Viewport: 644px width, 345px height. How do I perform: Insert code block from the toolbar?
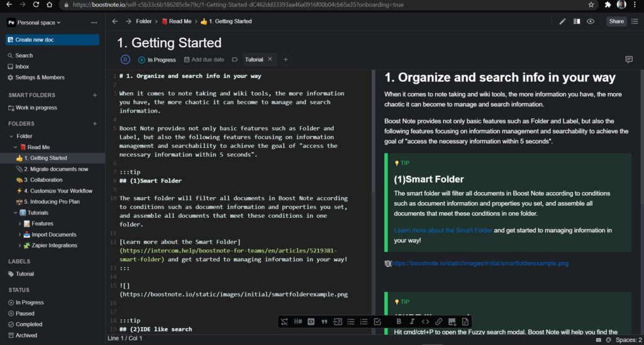click(x=311, y=322)
